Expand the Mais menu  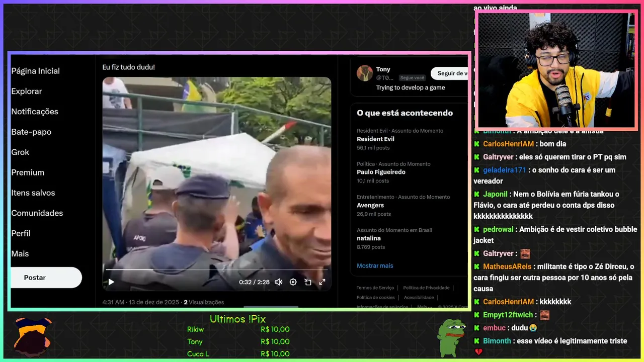pyautogui.click(x=20, y=254)
